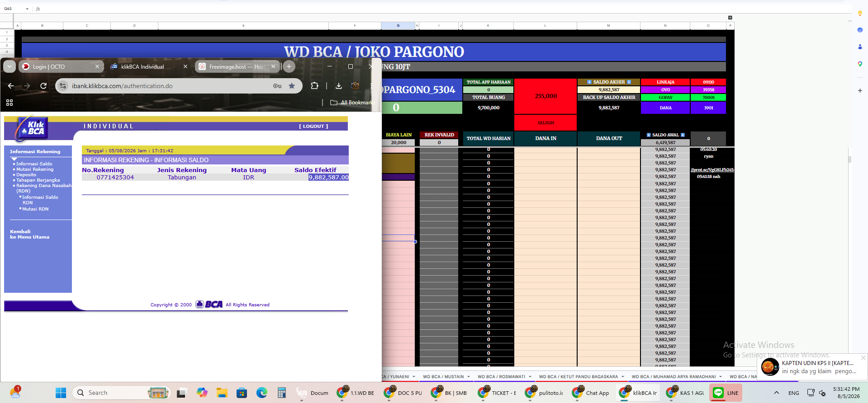Close the Freeimage.host tab
This screenshot has width=868, height=403.
(x=273, y=66)
